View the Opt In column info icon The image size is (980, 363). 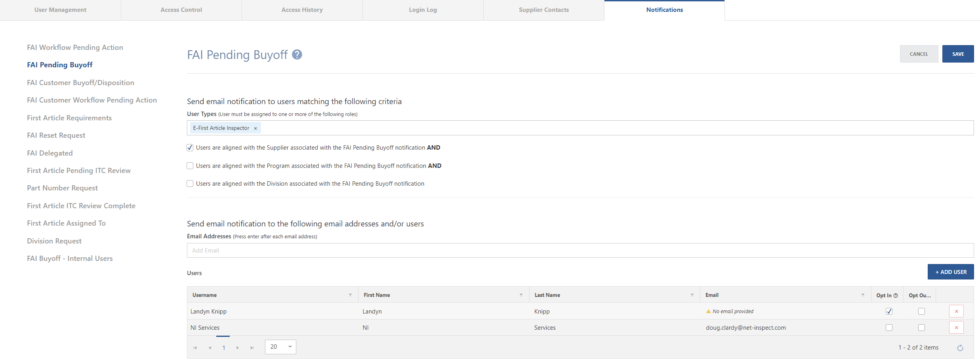(896, 295)
